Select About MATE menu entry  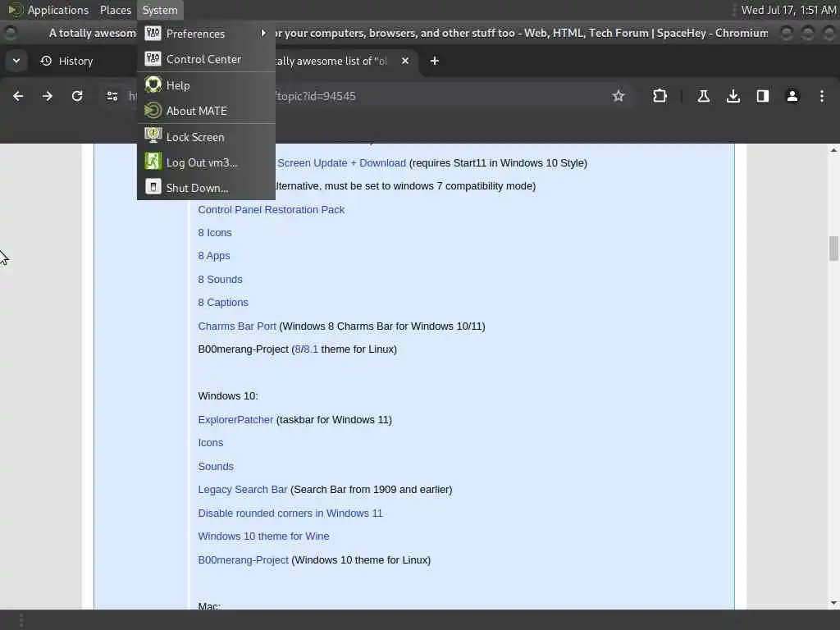pyautogui.click(x=206, y=111)
